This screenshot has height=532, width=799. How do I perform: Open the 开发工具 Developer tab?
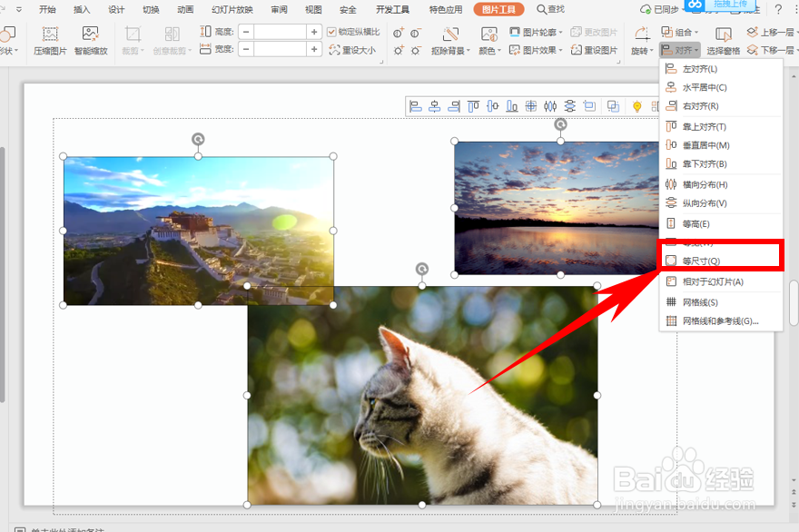(392, 9)
